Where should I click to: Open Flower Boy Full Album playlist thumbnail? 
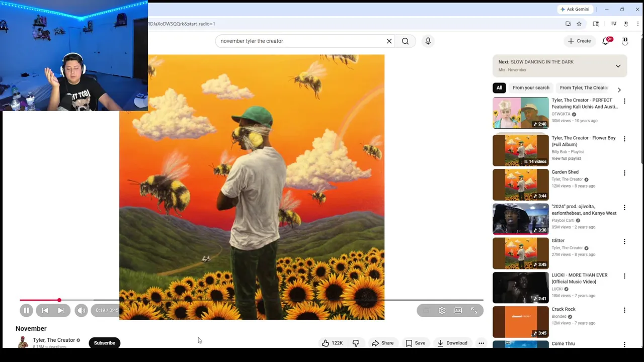point(521,150)
